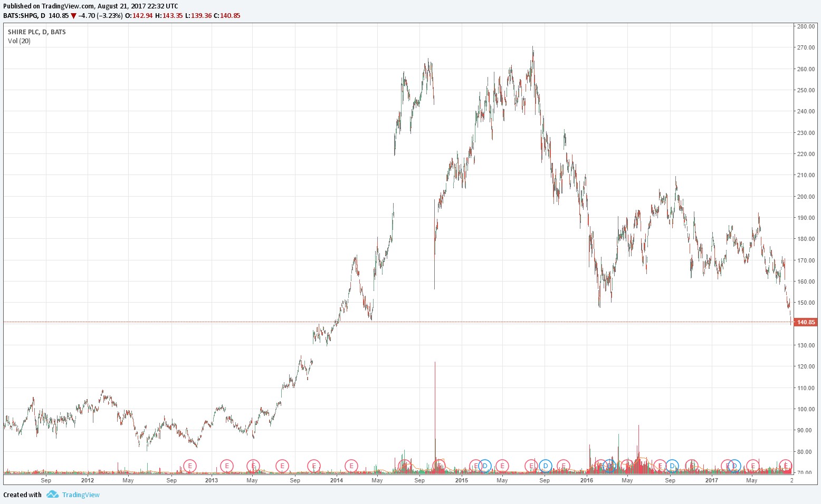
Task: Open the earnings marker above May 2015
Action: [502, 466]
